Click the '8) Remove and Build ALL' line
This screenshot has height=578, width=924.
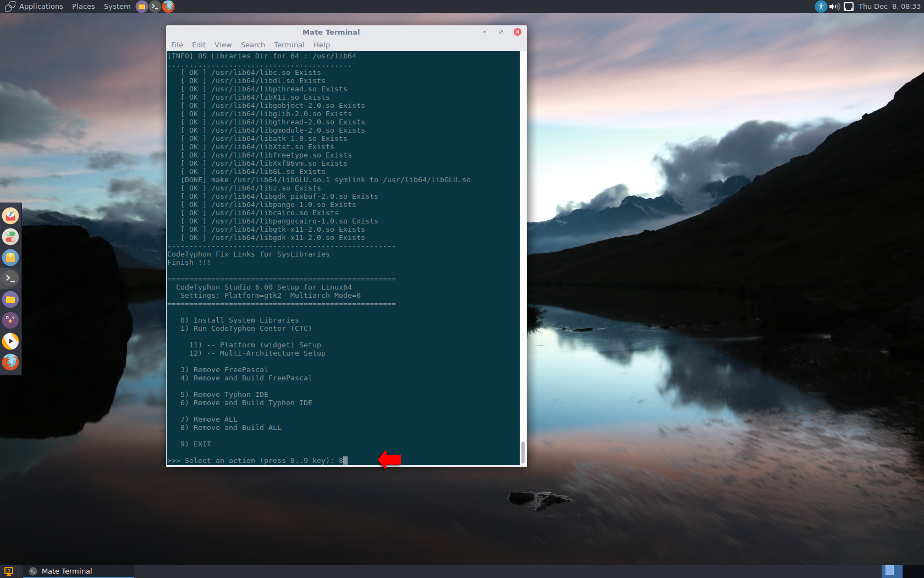231,428
